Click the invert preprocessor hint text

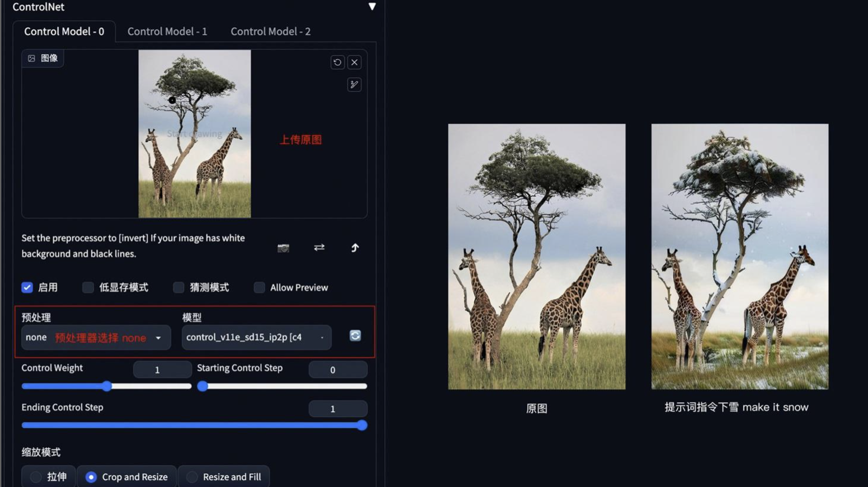tap(133, 246)
